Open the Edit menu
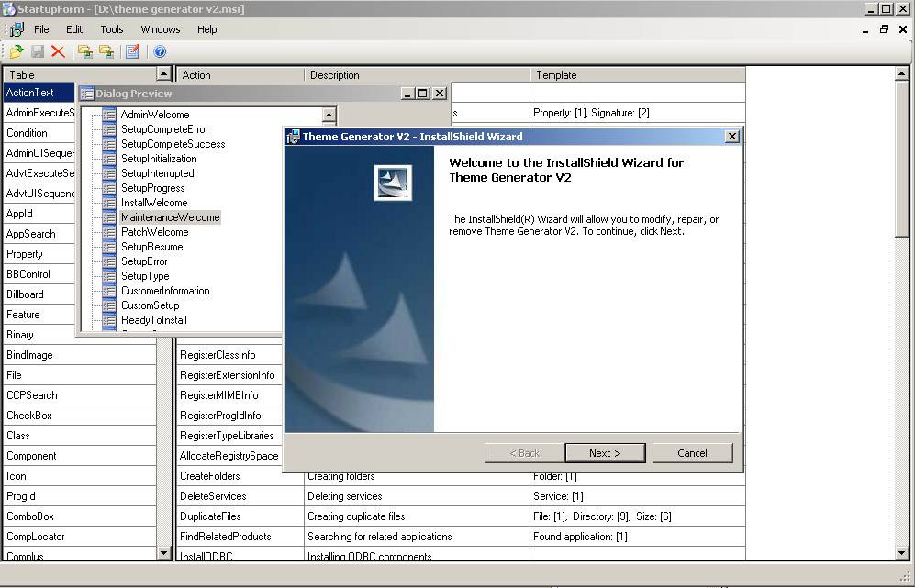 click(74, 29)
